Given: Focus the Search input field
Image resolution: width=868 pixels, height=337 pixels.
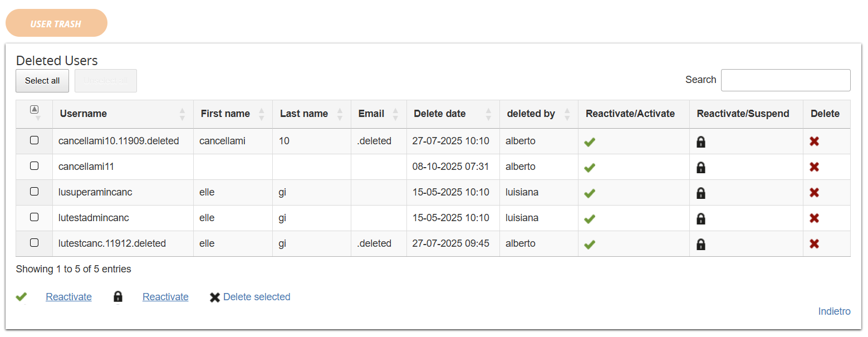Looking at the screenshot, I should 785,80.
